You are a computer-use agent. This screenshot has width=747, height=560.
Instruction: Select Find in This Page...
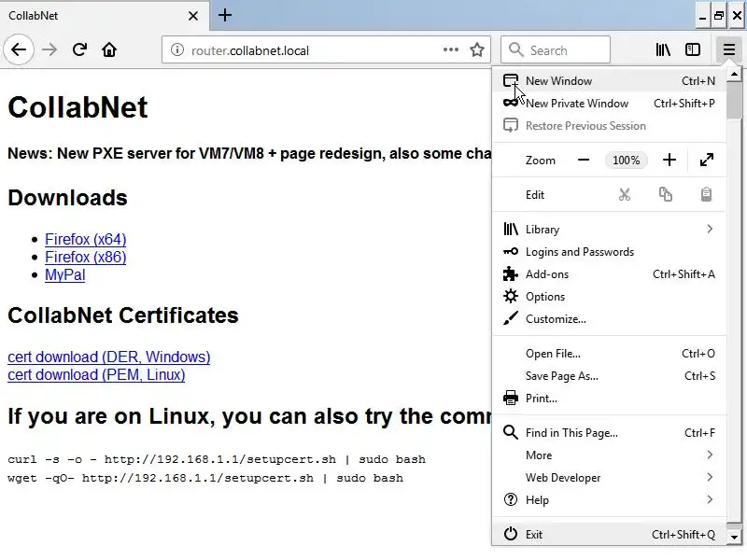point(610,433)
